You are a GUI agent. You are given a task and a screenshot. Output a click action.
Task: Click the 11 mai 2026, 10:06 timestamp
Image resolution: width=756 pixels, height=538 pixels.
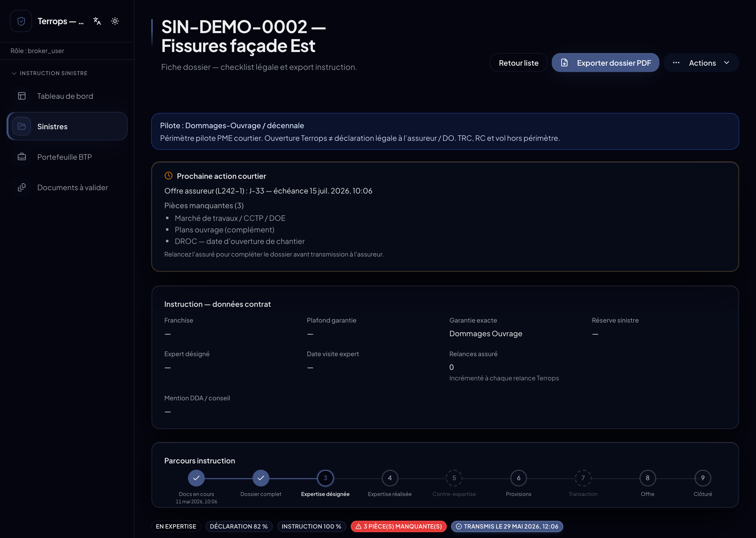(x=196, y=501)
